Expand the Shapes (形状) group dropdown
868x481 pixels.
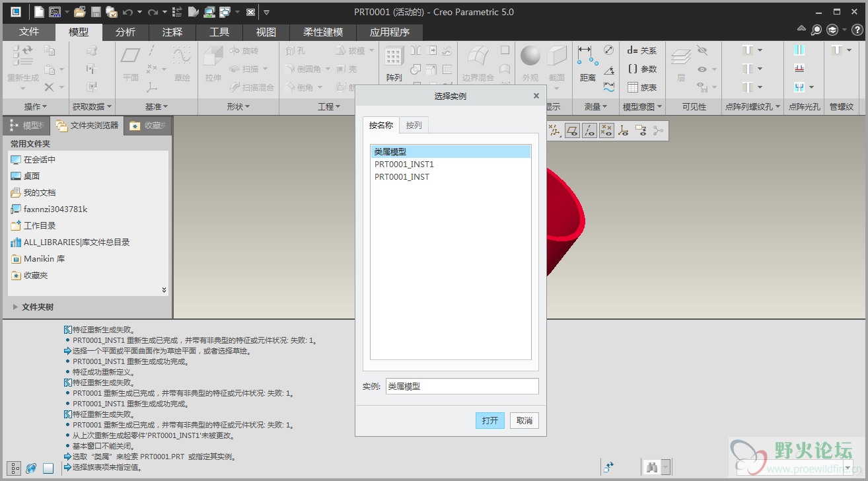tap(238, 106)
